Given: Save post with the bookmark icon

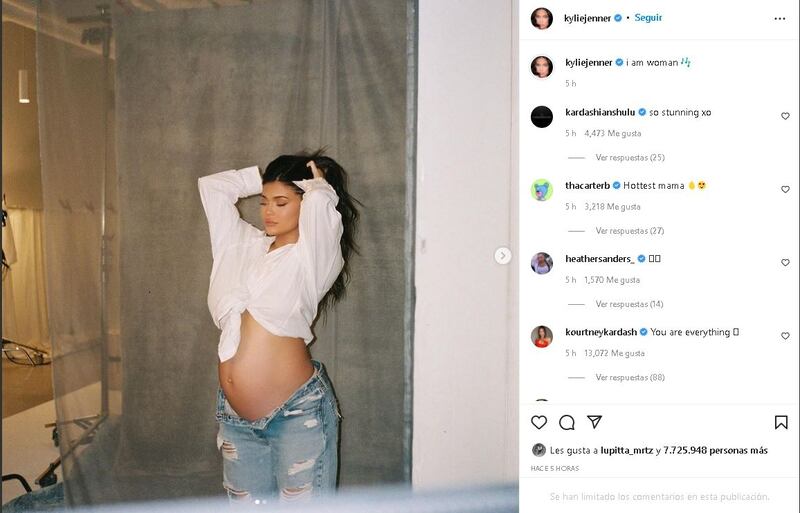Looking at the screenshot, I should [x=781, y=422].
